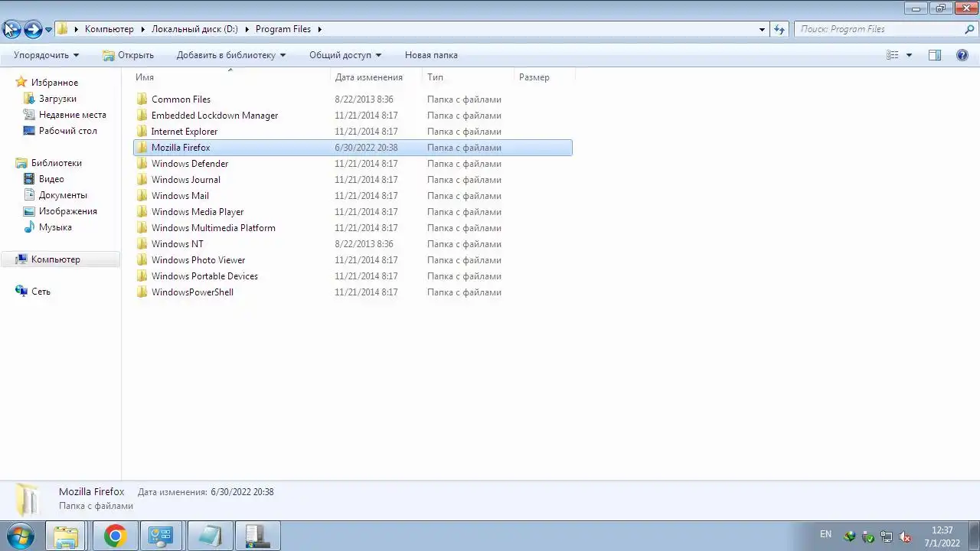980x551 pixels.
Task: Open the Windows Start button
Action: click(20, 536)
